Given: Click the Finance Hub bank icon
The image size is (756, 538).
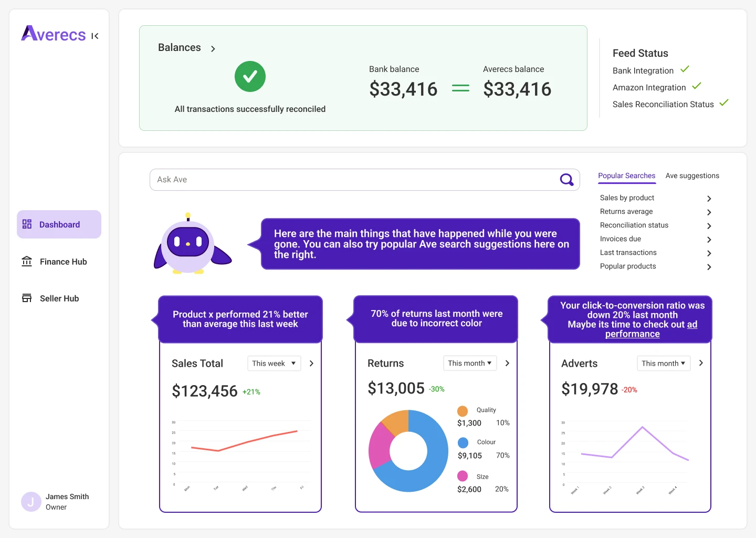Looking at the screenshot, I should coord(27,261).
